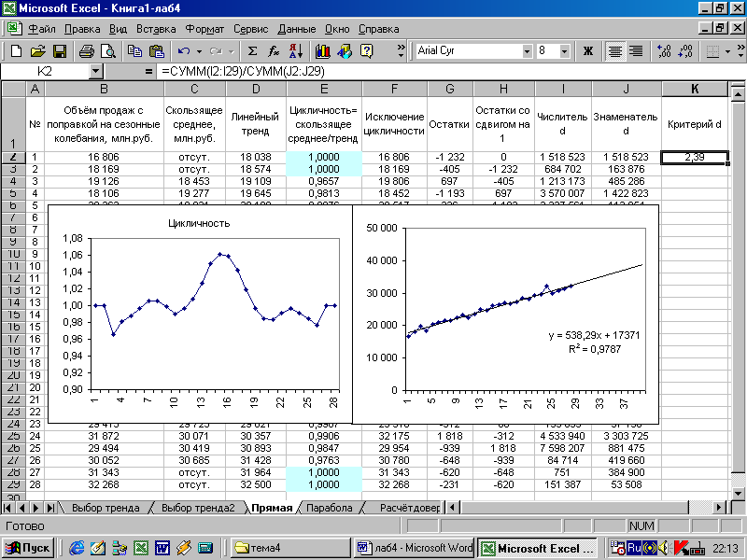This screenshot has width=747, height=560.
Task: Open the Вставка menu
Action: pyautogui.click(x=156, y=29)
